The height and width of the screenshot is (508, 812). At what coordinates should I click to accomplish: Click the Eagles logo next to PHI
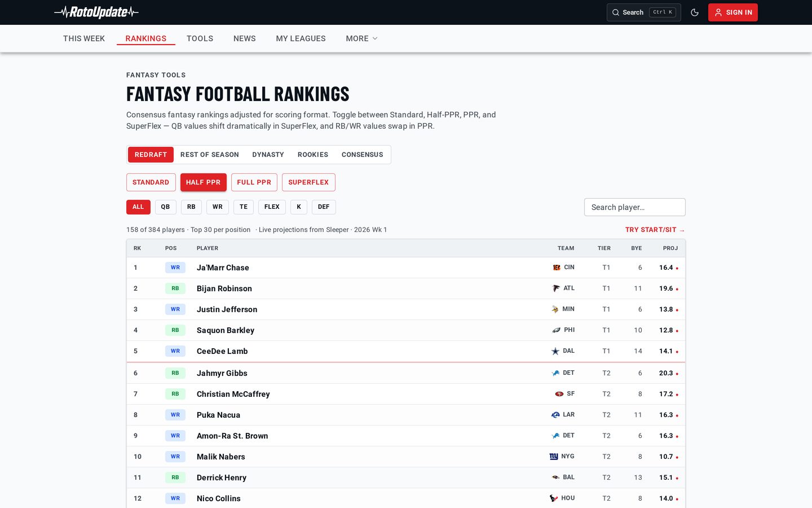click(x=557, y=330)
